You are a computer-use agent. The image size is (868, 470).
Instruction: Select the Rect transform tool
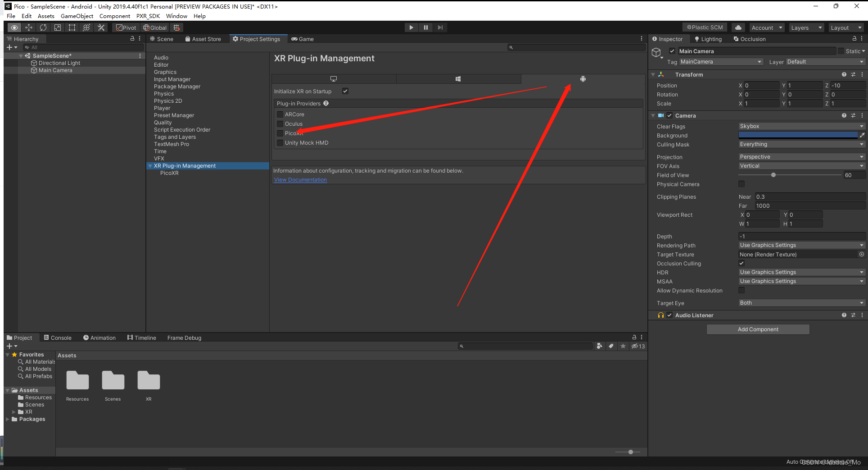72,27
